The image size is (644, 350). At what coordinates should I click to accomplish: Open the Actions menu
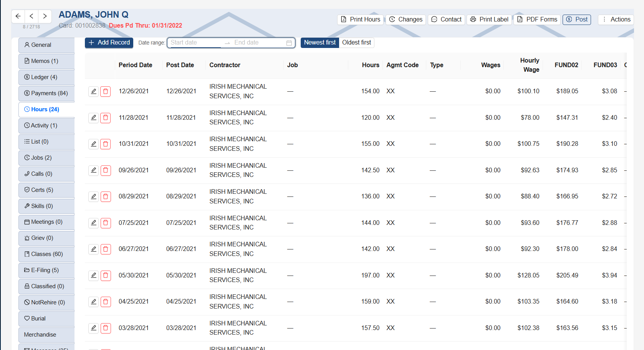[616, 20]
